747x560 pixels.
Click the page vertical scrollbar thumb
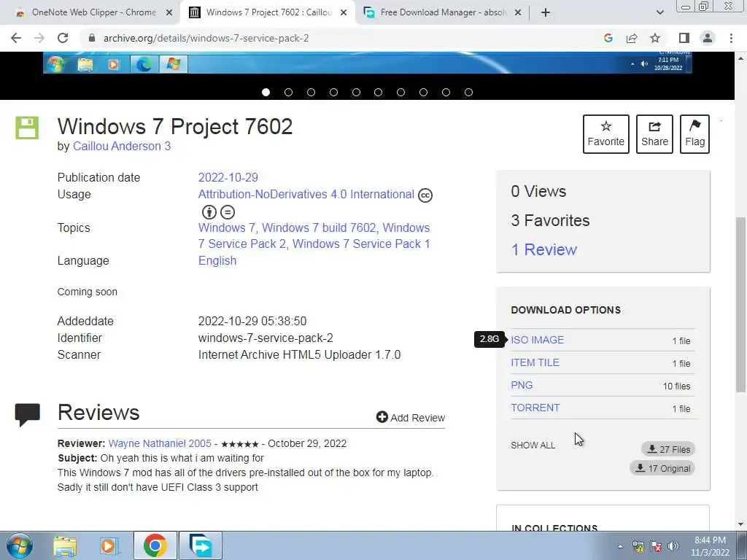coord(741,304)
